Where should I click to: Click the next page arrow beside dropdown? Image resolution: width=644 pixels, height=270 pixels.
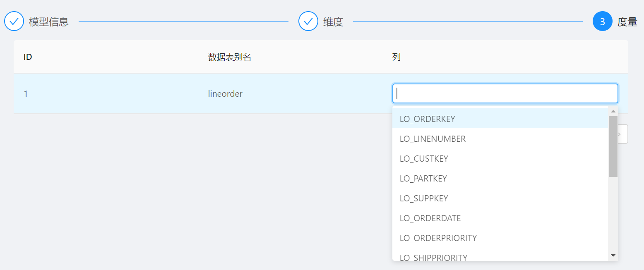(x=623, y=134)
